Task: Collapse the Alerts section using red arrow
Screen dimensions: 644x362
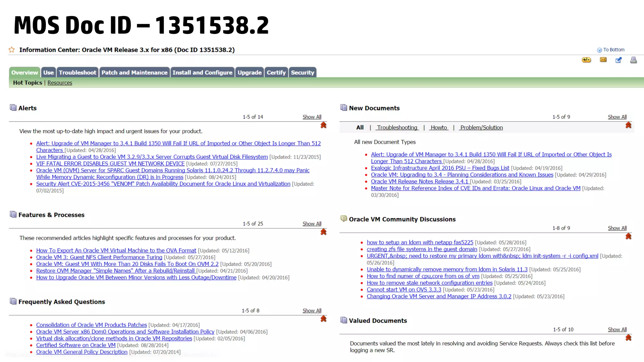Action: coord(323,125)
